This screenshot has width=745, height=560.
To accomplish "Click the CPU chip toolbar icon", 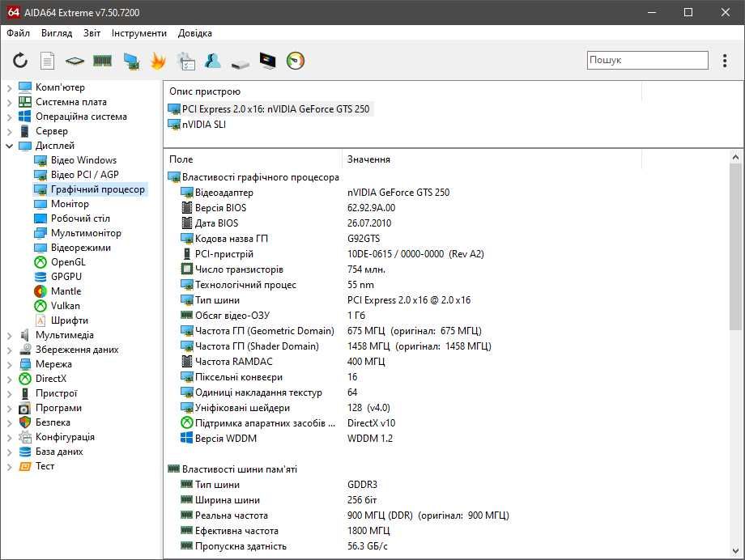I will tap(74, 61).
